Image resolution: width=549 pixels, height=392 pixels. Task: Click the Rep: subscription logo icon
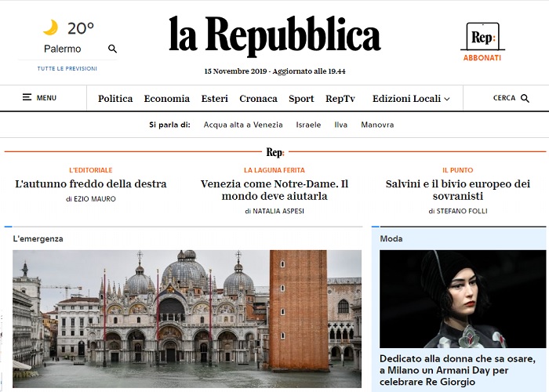coord(482,36)
